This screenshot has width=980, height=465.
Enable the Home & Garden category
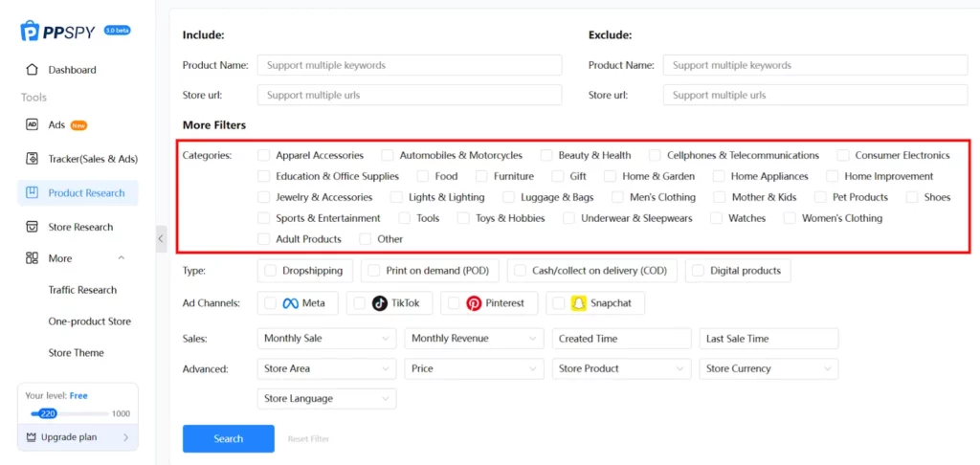click(x=610, y=176)
